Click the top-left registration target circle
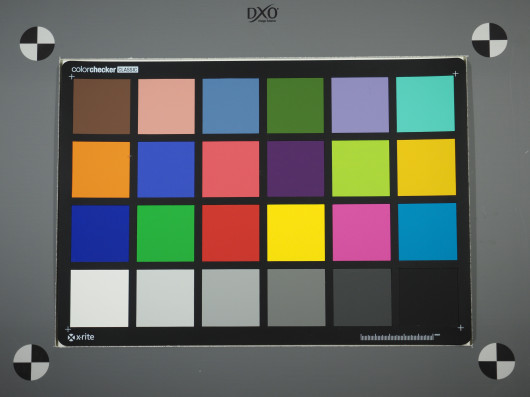Screen dimensions: 530x397 [x=37, y=44]
